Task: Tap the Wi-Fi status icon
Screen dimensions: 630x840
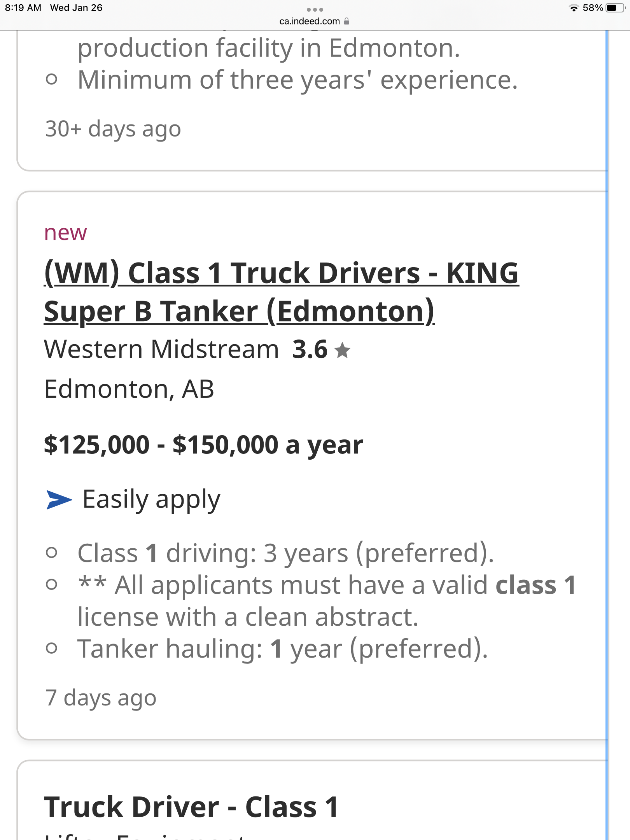Action: click(x=574, y=8)
